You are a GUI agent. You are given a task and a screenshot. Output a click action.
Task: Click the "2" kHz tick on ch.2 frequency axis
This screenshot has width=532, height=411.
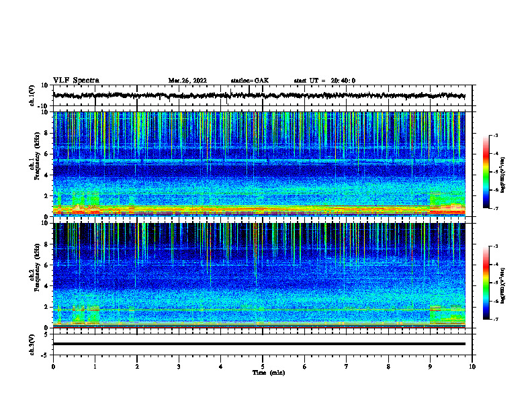(x=46, y=307)
